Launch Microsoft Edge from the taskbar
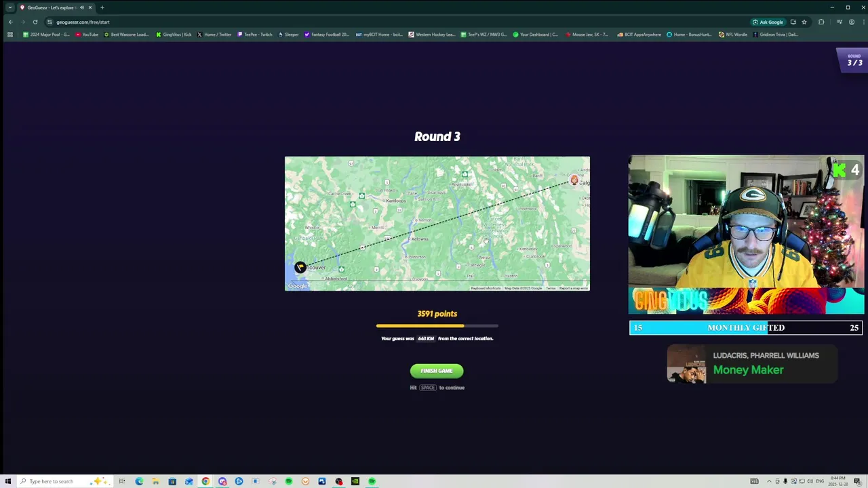Image resolution: width=868 pixels, height=488 pixels. (139, 481)
